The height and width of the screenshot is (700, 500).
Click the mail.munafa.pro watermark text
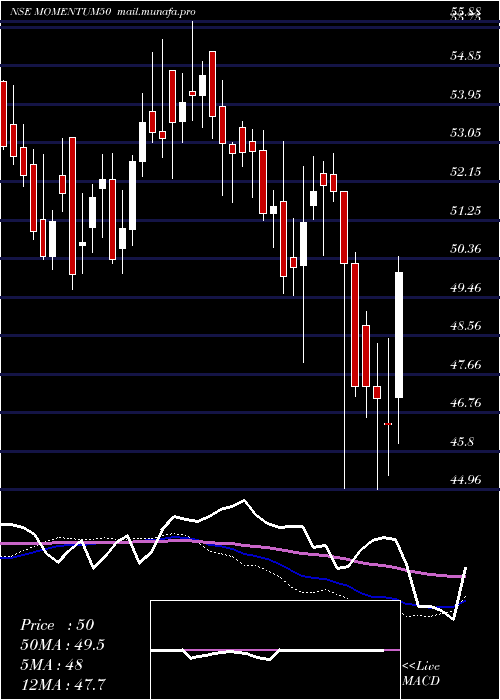coord(155,12)
